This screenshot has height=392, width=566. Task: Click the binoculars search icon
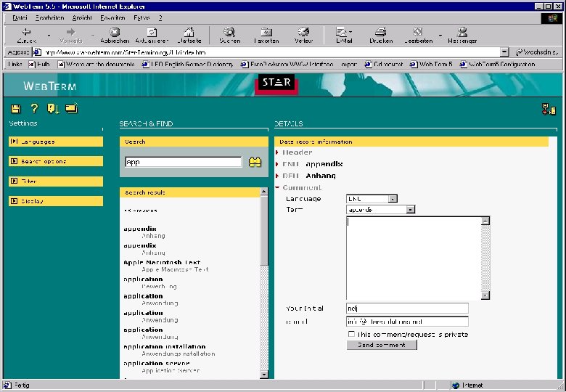(x=255, y=162)
